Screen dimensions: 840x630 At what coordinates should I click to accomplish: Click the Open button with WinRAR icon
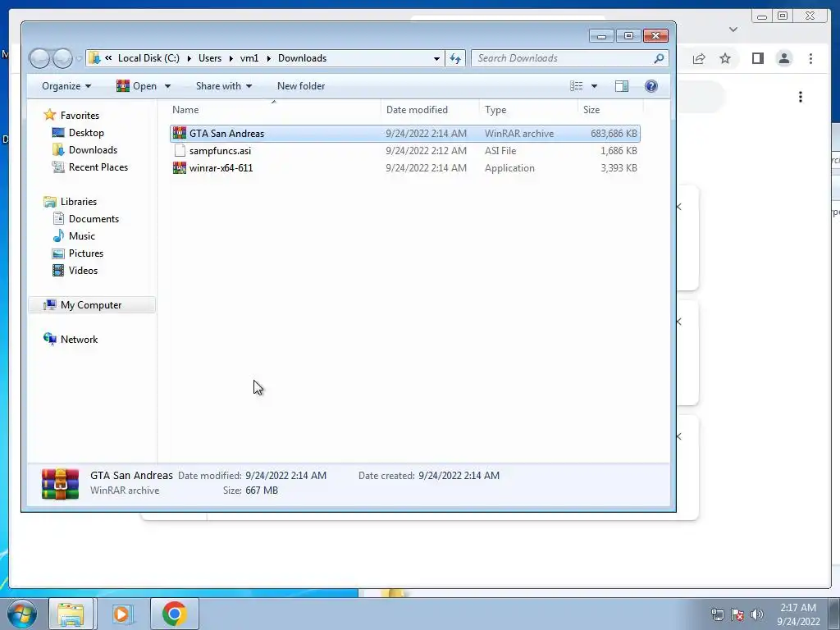coord(137,86)
